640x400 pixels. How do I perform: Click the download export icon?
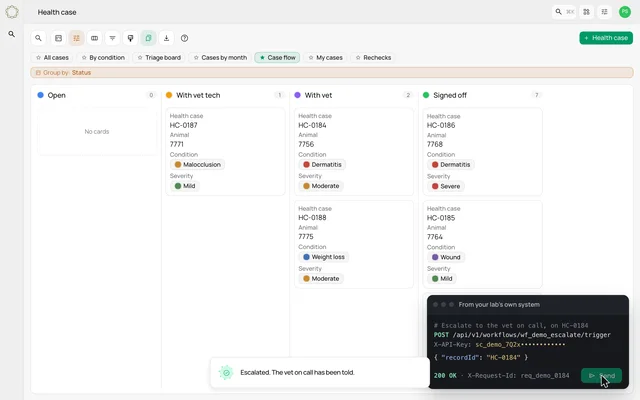point(166,38)
